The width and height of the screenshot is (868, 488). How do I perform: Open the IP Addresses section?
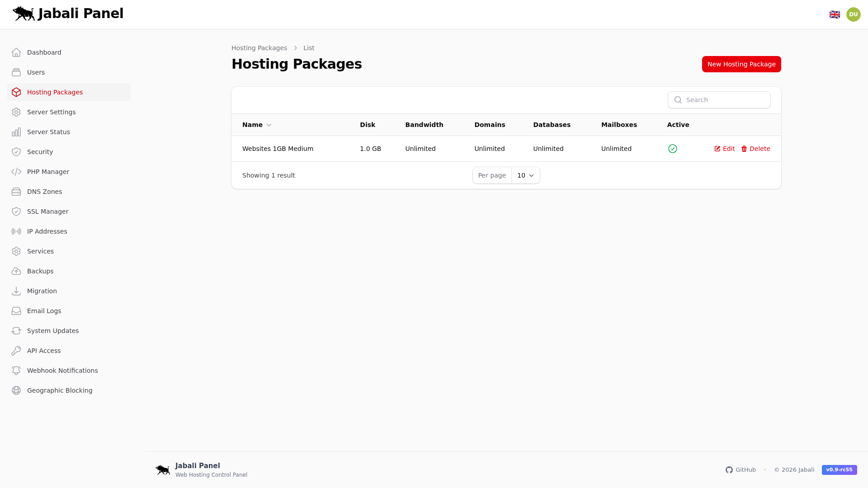[47, 231]
